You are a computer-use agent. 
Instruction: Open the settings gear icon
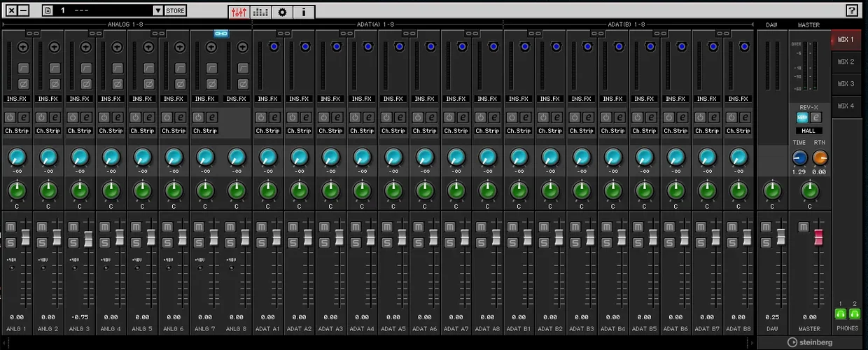pos(282,11)
